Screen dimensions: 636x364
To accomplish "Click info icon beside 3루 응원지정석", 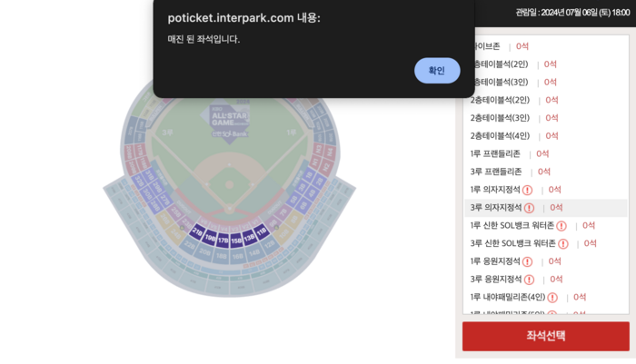I will pyautogui.click(x=529, y=280).
